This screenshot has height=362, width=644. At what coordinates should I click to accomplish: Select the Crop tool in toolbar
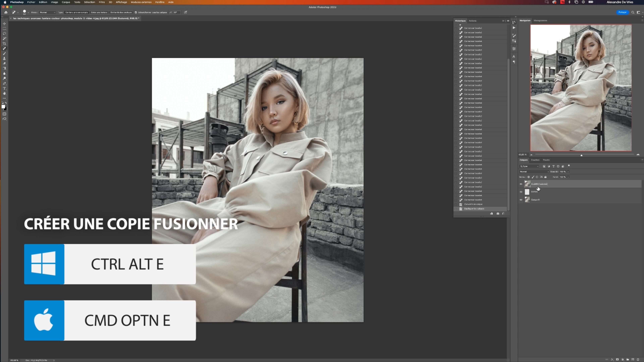4,43
